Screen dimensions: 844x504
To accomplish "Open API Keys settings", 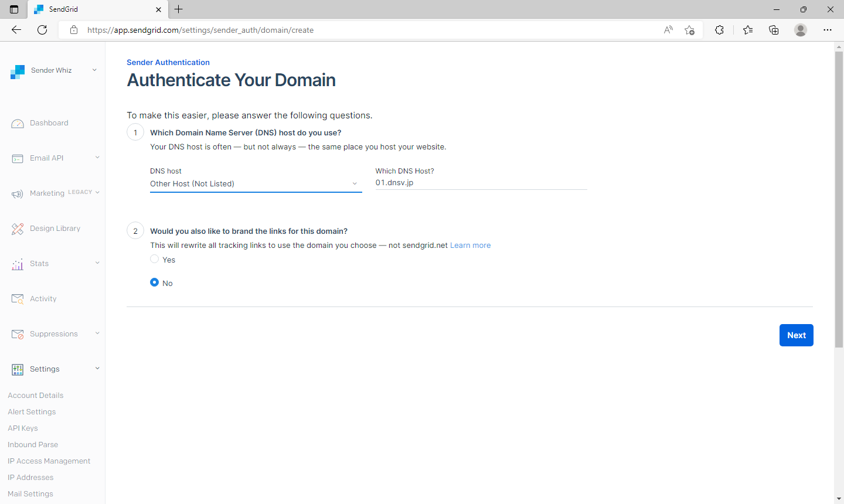I will point(23,428).
